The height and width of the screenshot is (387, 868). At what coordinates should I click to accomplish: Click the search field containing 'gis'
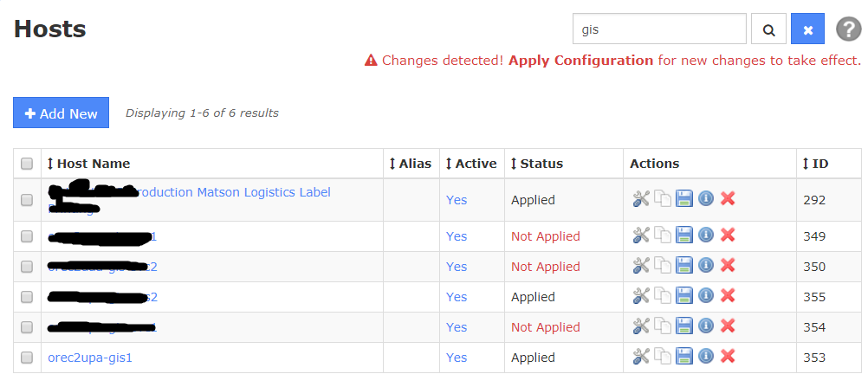pyautogui.click(x=659, y=29)
